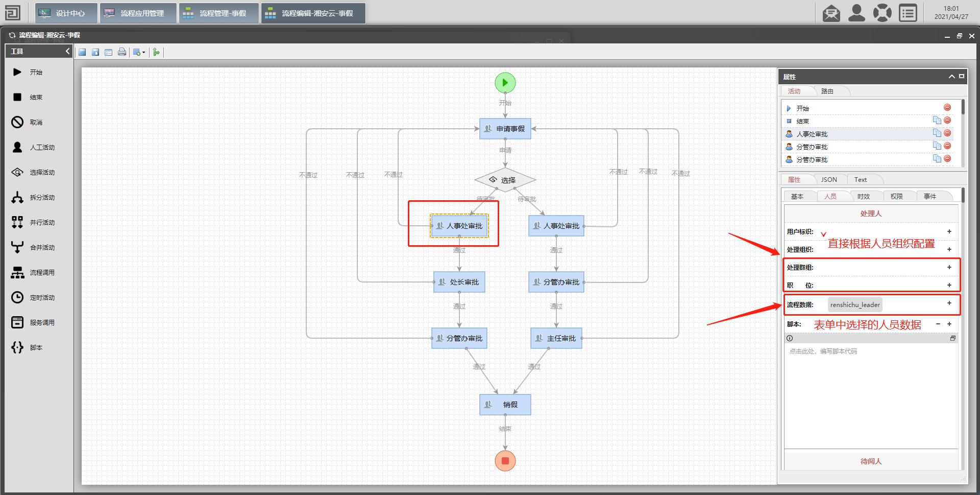Click the info icon above the script editor
The height and width of the screenshot is (495, 980).
point(790,338)
